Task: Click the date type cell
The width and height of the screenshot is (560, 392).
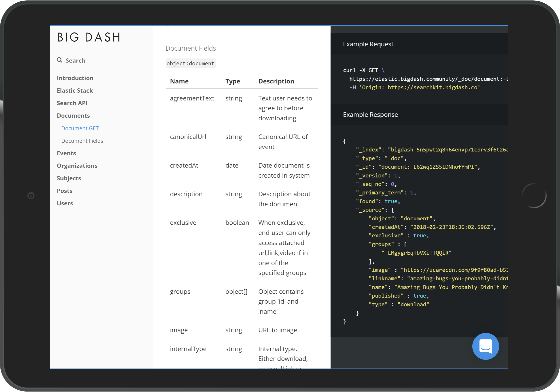Action: click(x=232, y=166)
